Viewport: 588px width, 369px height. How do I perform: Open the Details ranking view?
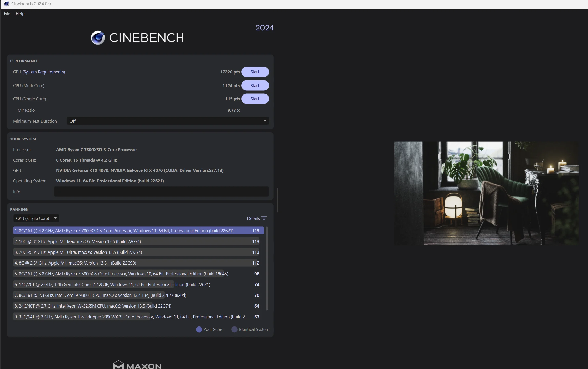pos(257,218)
